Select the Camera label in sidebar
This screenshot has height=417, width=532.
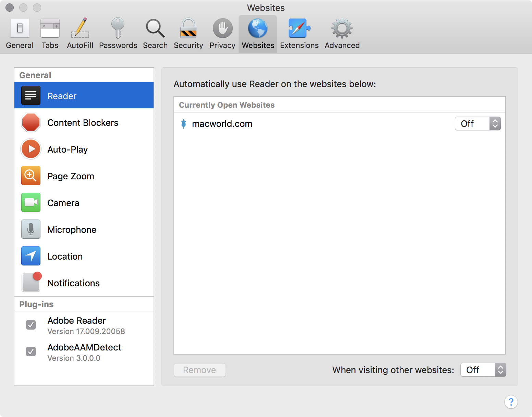(x=63, y=203)
